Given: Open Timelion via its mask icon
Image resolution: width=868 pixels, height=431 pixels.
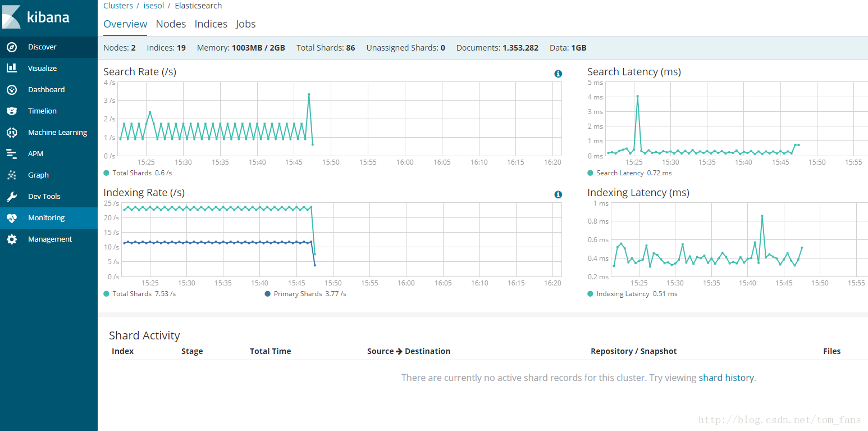Looking at the screenshot, I should pyautogui.click(x=12, y=111).
